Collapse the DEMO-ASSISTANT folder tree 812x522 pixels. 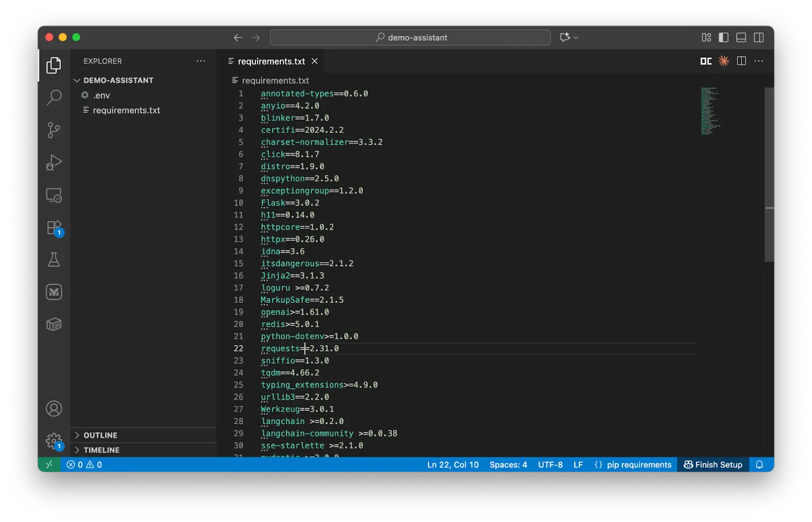pos(77,80)
